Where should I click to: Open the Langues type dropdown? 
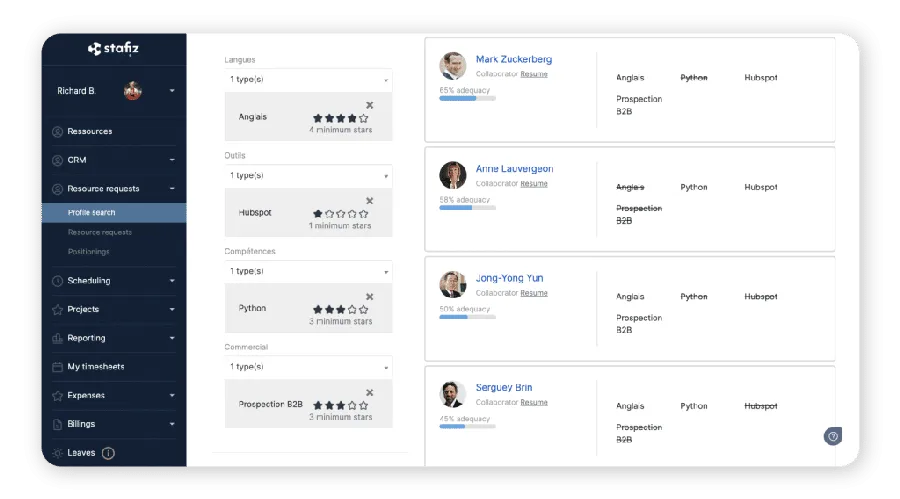308,80
